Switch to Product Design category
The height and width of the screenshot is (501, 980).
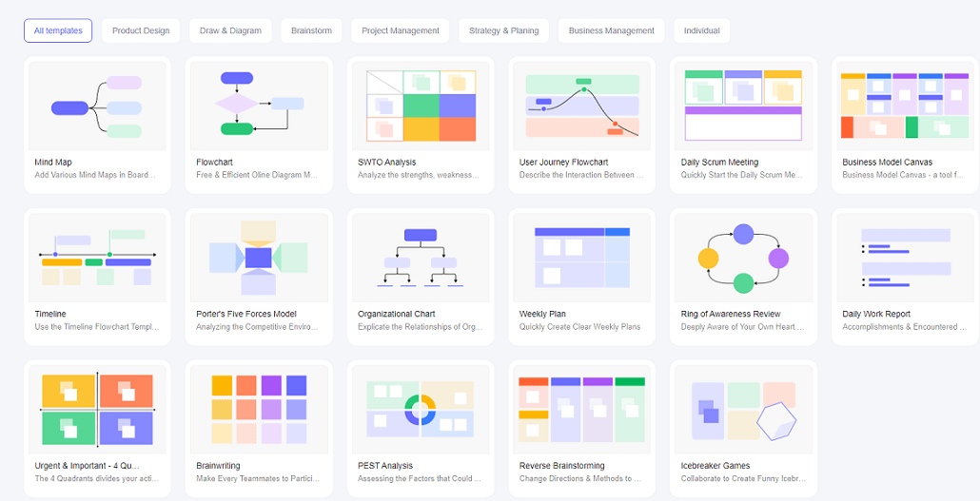[x=141, y=30]
